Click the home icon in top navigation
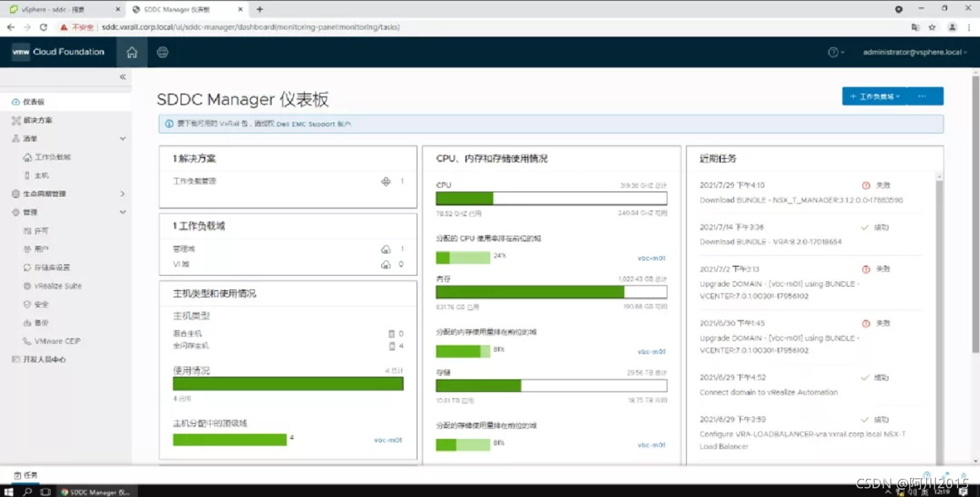 pyautogui.click(x=131, y=52)
